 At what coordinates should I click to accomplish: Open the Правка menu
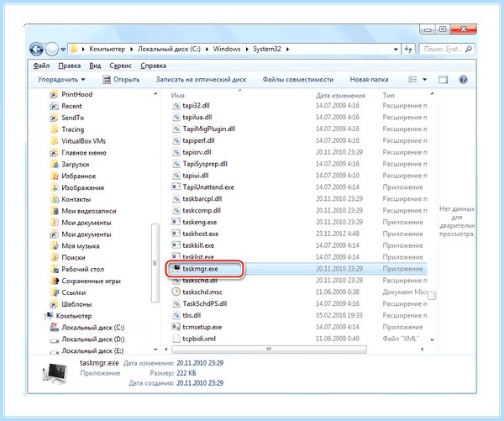coord(70,66)
